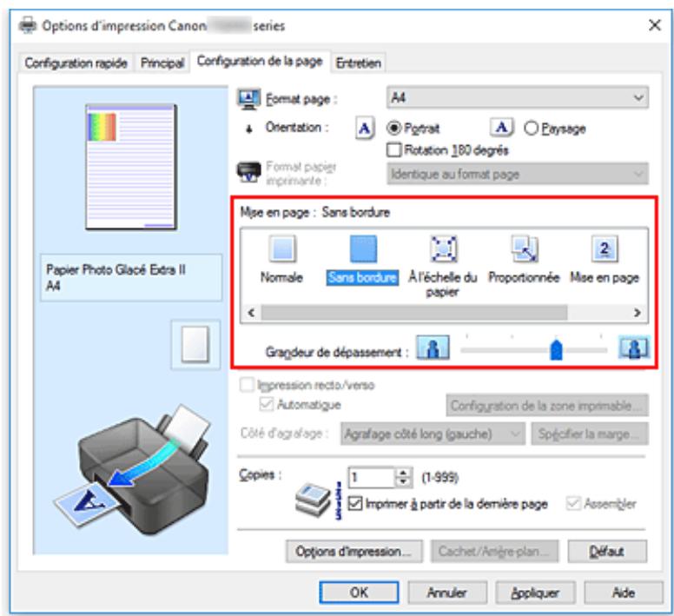Click the Format page monitor icon
The image size is (674, 616).
pos(248,99)
